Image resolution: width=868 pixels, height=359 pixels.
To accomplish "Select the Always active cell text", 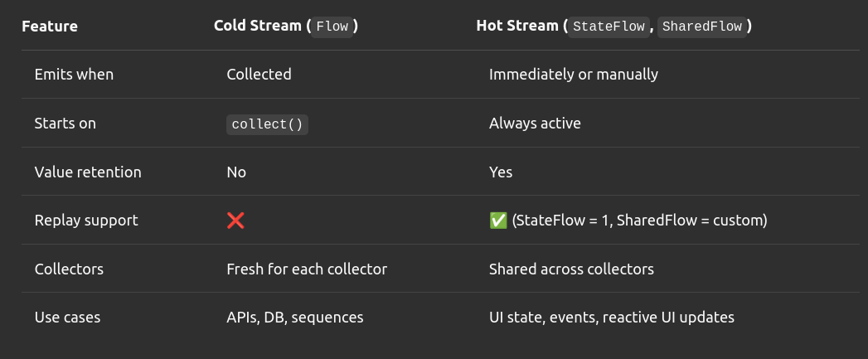I will 535,123.
